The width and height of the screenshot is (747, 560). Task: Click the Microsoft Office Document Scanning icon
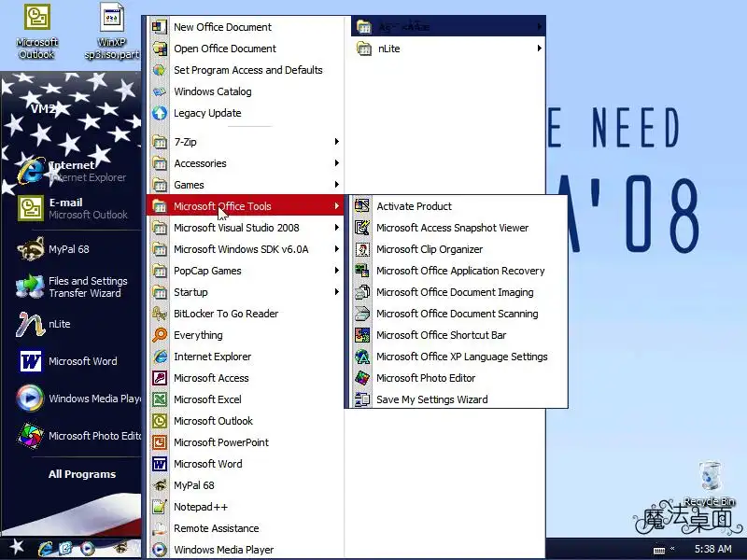click(x=362, y=314)
